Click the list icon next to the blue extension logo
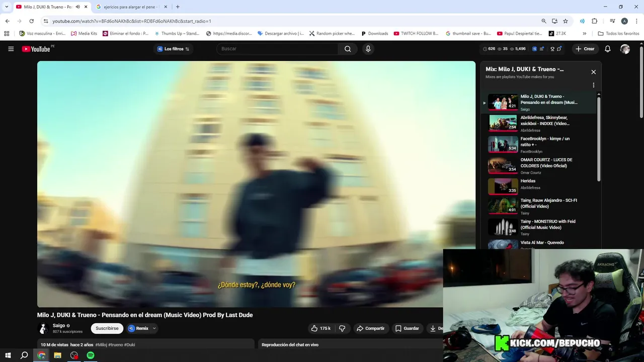The image size is (644, 362). point(542,49)
